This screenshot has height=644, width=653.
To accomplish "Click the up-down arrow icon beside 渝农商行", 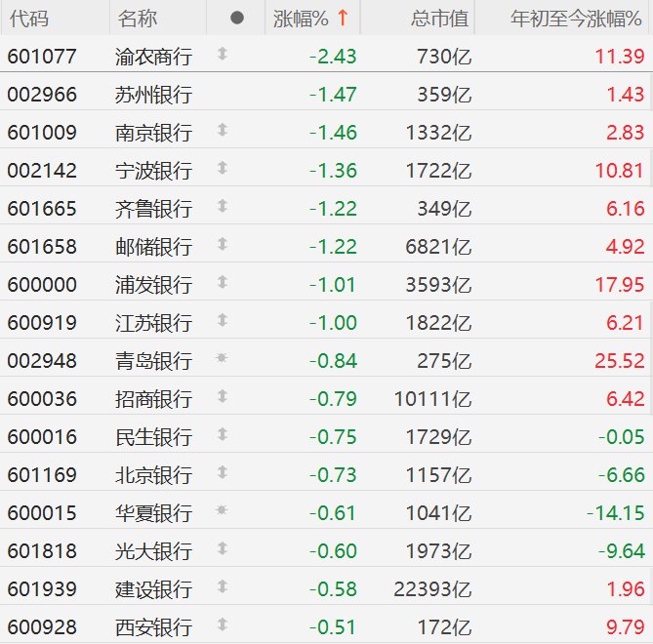I will 223,55.
